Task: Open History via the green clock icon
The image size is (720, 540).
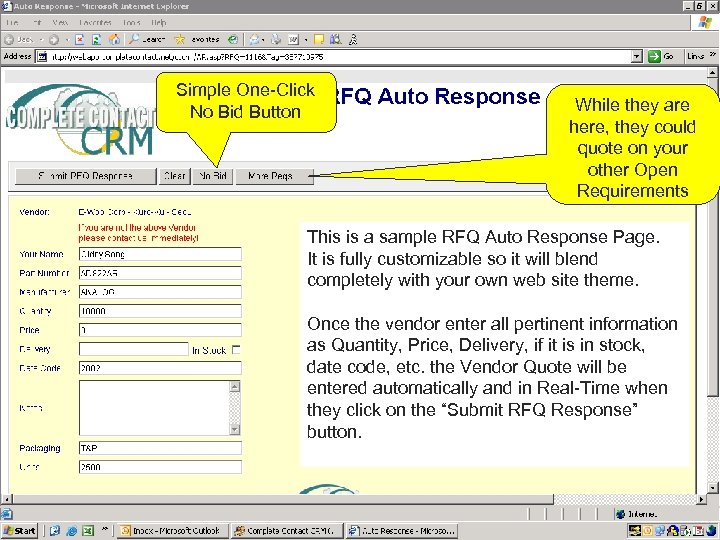Action: coord(233,40)
